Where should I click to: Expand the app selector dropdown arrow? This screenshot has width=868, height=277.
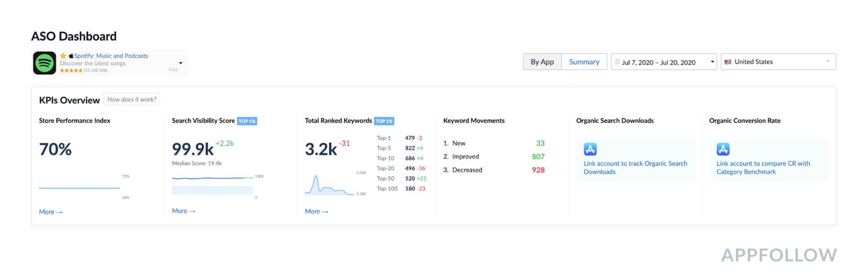click(180, 63)
